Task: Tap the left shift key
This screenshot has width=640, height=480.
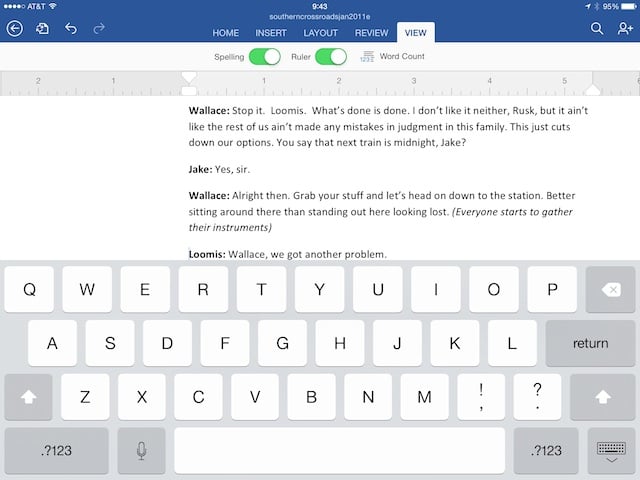Action: (28, 397)
